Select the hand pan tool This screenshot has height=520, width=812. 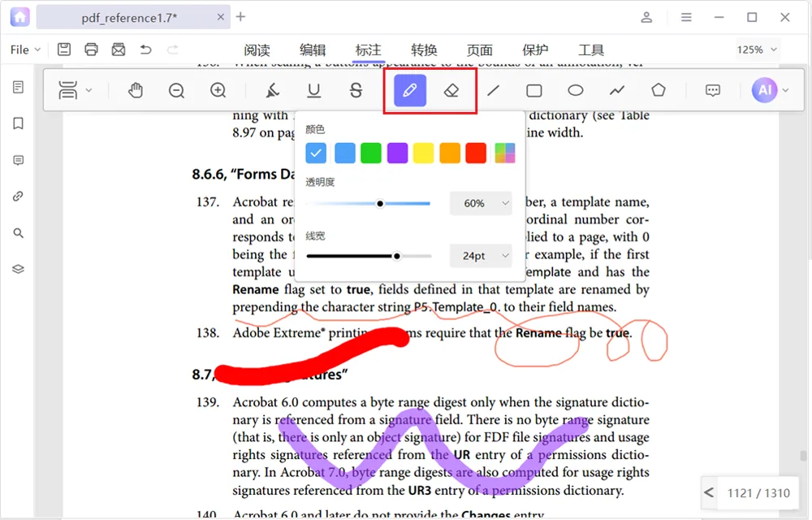tap(135, 91)
